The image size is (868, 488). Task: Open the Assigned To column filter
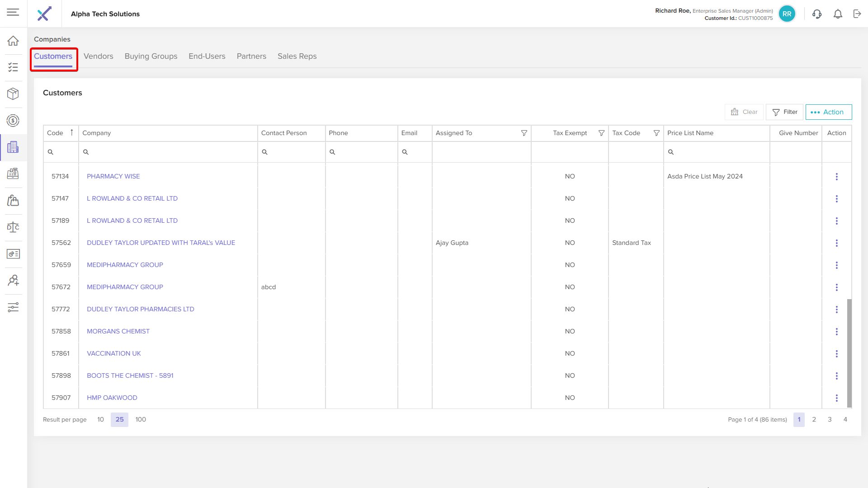pos(524,133)
